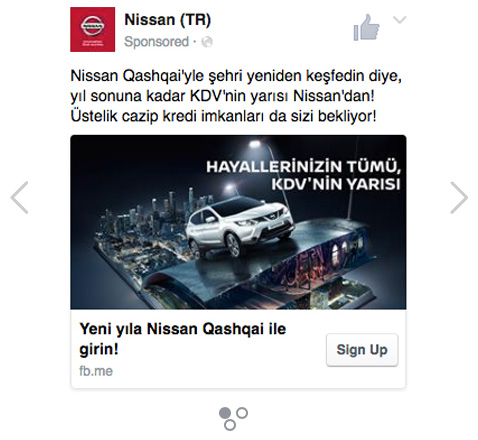Click the KDV'NİN YARISI image text

[x=336, y=184]
